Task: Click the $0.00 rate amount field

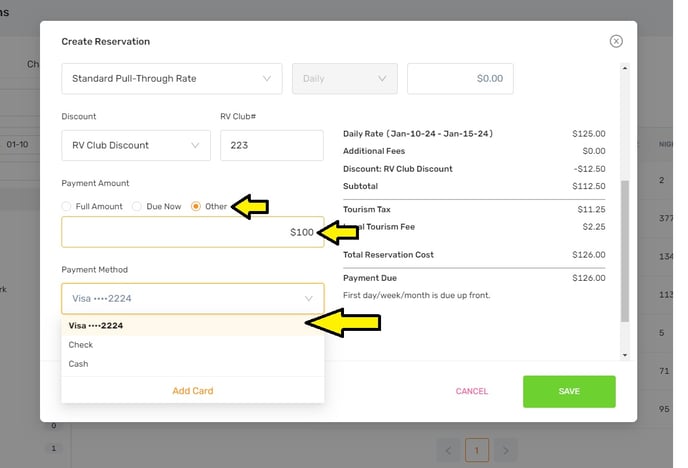Action: pyautogui.click(x=460, y=78)
